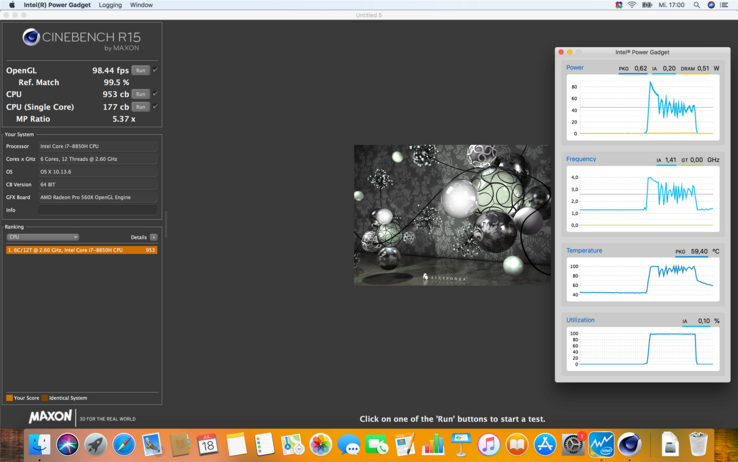Click the Processor field Intel Core i7-8850H
Viewport: 738px width, 462px height.
pyautogui.click(x=98, y=146)
